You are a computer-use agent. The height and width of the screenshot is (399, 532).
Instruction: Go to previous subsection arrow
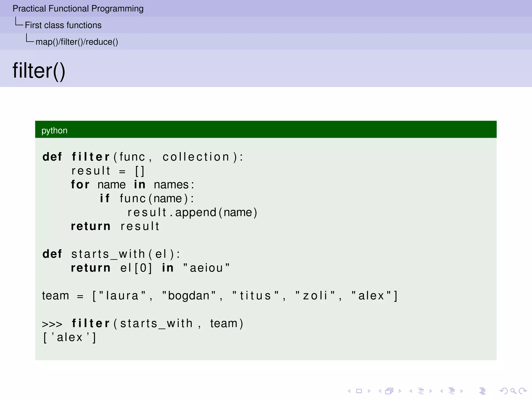tap(411, 391)
